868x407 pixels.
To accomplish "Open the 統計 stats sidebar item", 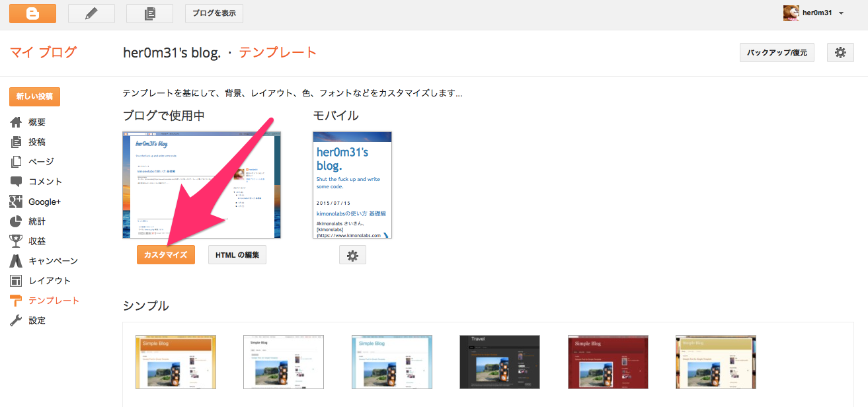I will pyautogui.click(x=37, y=221).
